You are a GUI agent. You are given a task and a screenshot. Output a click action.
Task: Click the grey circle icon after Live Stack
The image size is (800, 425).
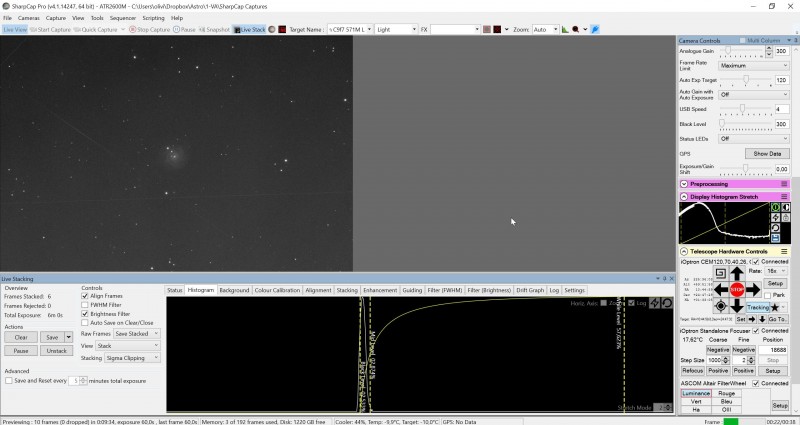(x=272, y=30)
